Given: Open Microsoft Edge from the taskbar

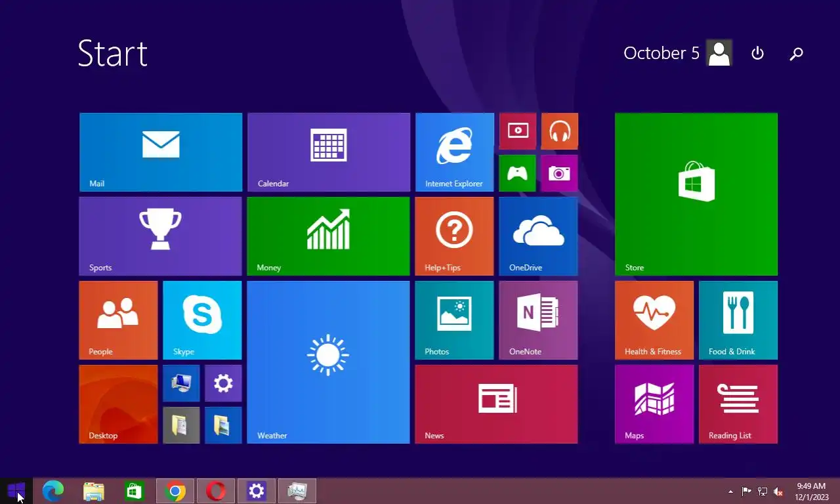Looking at the screenshot, I should [x=53, y=491].
